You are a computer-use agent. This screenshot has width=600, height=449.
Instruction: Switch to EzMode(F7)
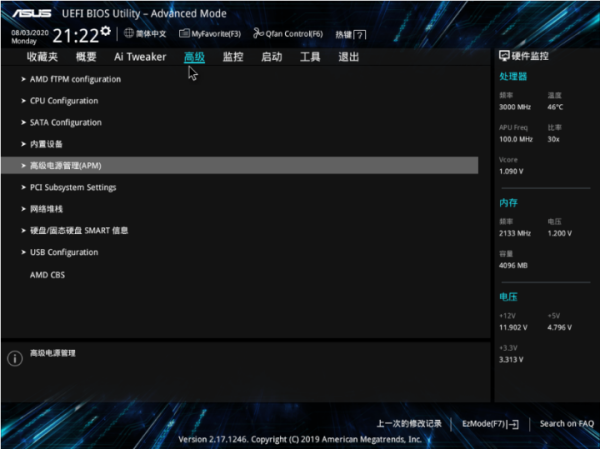(490, 423)
